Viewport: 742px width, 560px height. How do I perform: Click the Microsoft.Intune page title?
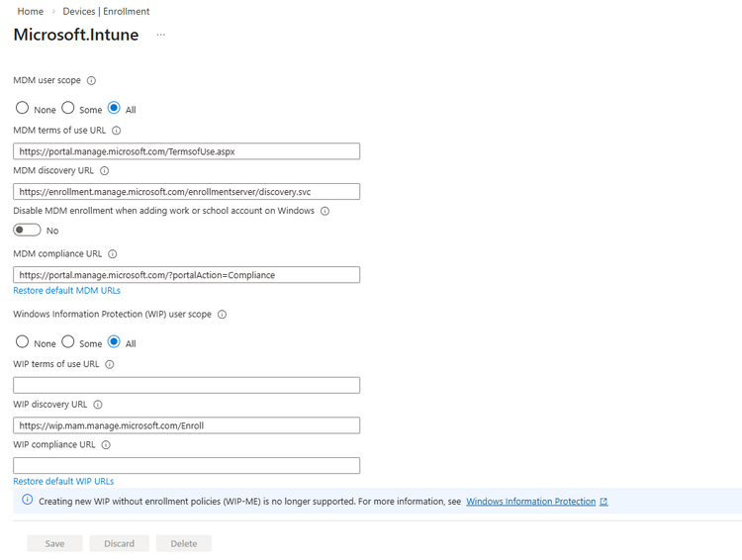76,35
